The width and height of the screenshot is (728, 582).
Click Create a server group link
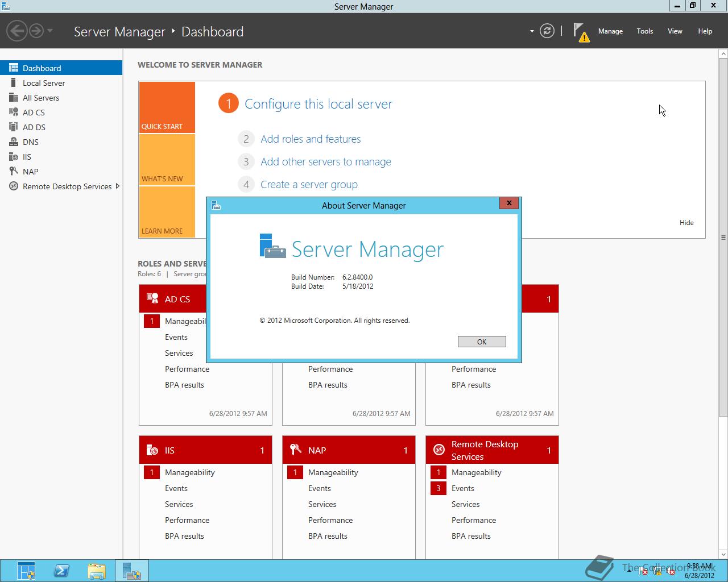click(x=309, y=184)
